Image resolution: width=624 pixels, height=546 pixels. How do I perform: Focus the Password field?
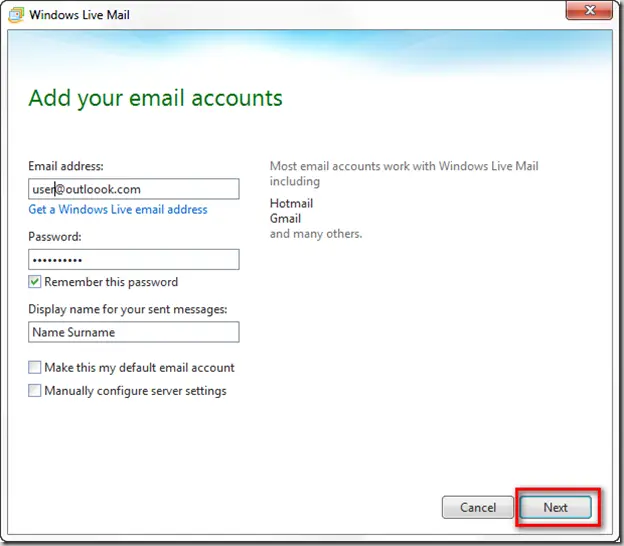point(134,259)
